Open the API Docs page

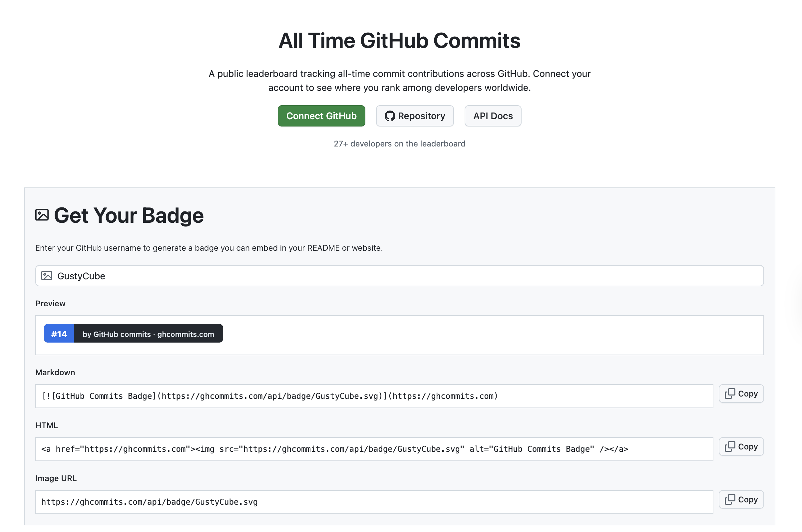coord(493,116)
